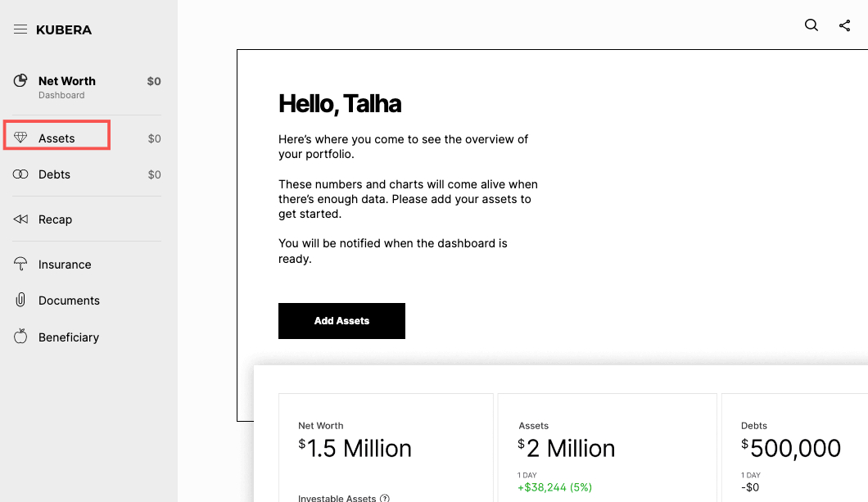Screen dimensions: 868x502
Task: View the Assets summary card
Action: coord(607,446)
